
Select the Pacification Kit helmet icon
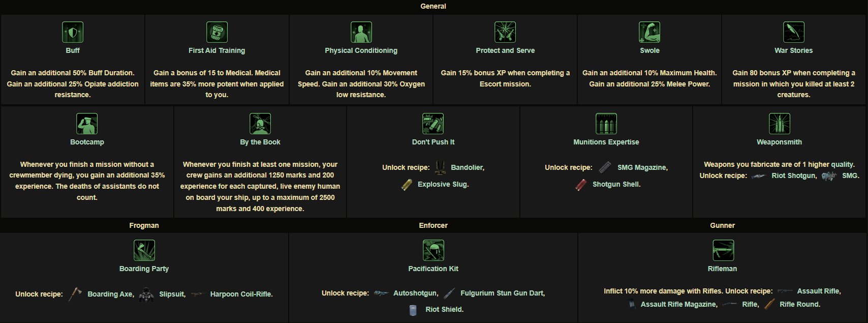point(433,250)
